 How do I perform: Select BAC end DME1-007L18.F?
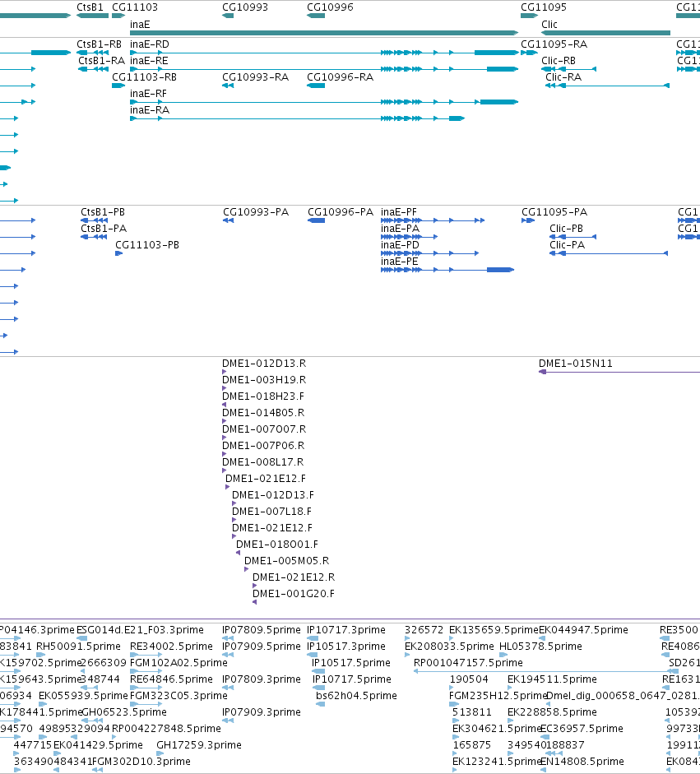[x=234, y=520]
